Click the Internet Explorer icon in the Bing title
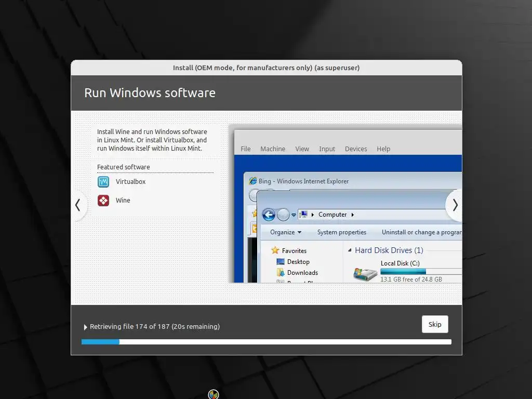Screen dimensions: 532x399 tap(253, 181)
